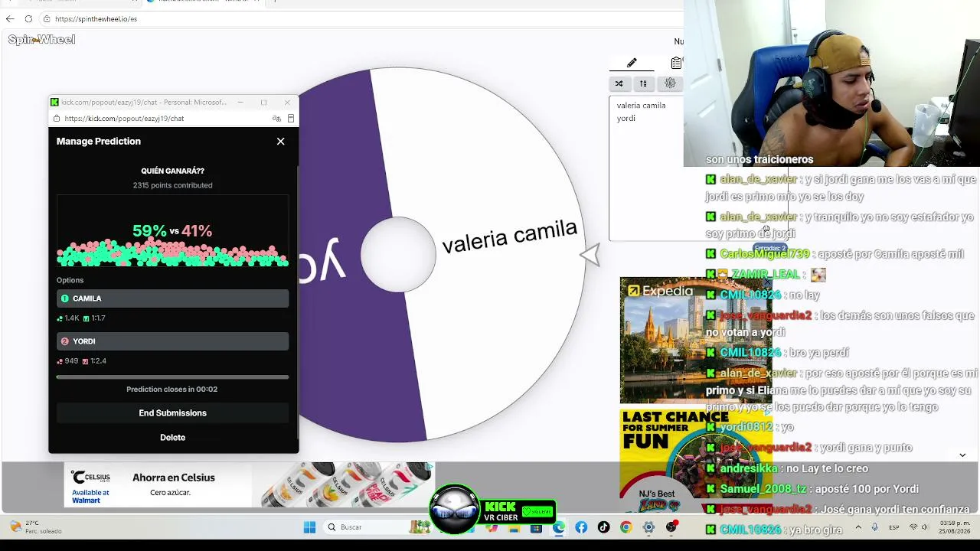Click the taskbar icon with red notification dot

click(x=671, y=527)
